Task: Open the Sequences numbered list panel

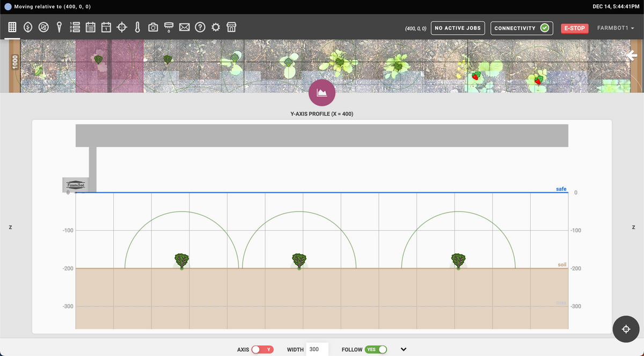Action: [x=75, y=27]
